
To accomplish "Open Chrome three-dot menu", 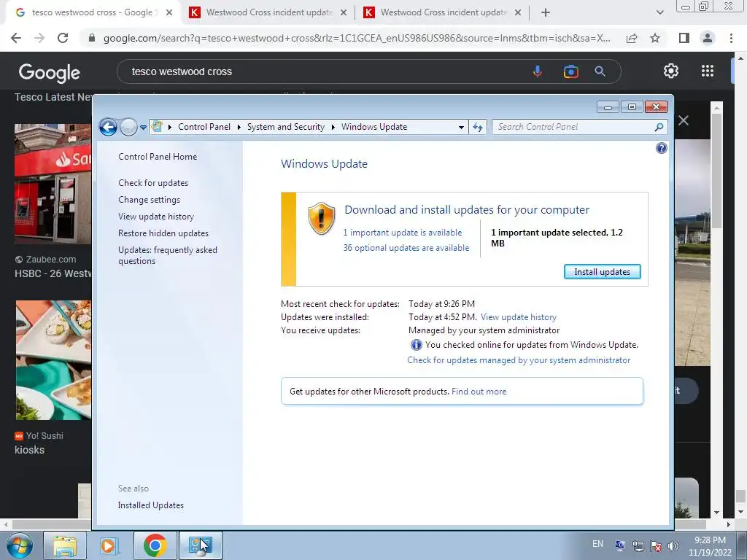I will [x=731, y=38].
